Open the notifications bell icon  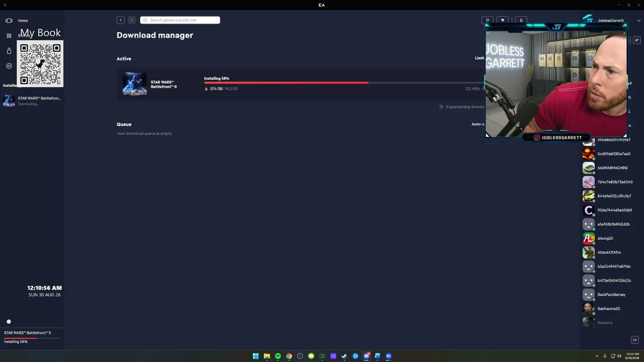pyautogui.click(x=521, y=20)
